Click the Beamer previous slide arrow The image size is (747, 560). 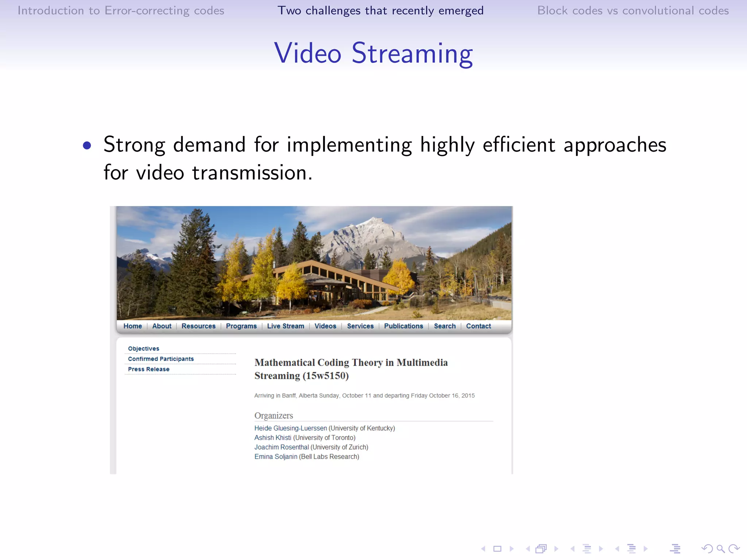pyautogui.click(x=483, y=549)
